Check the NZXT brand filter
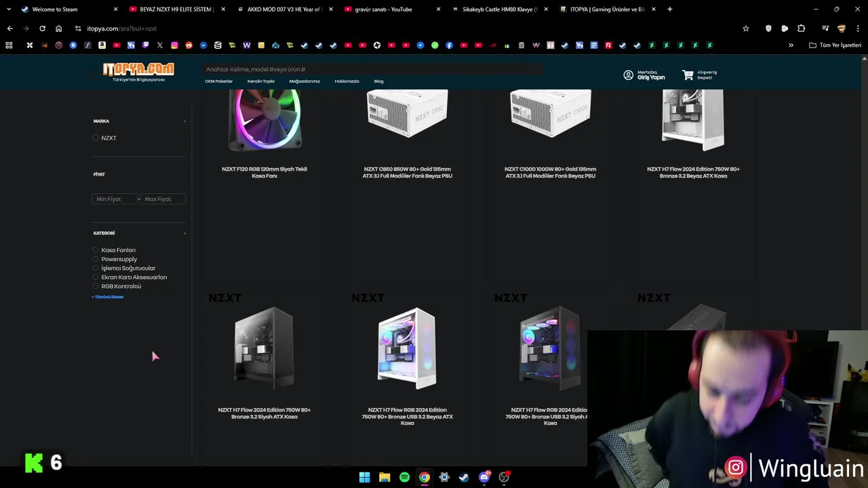 coord(96,138)
